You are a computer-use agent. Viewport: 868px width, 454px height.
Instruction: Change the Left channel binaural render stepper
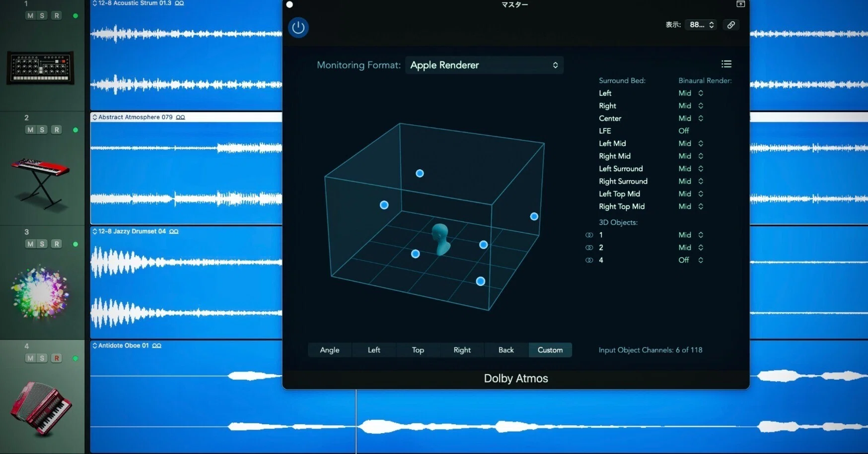coord(701,93)
